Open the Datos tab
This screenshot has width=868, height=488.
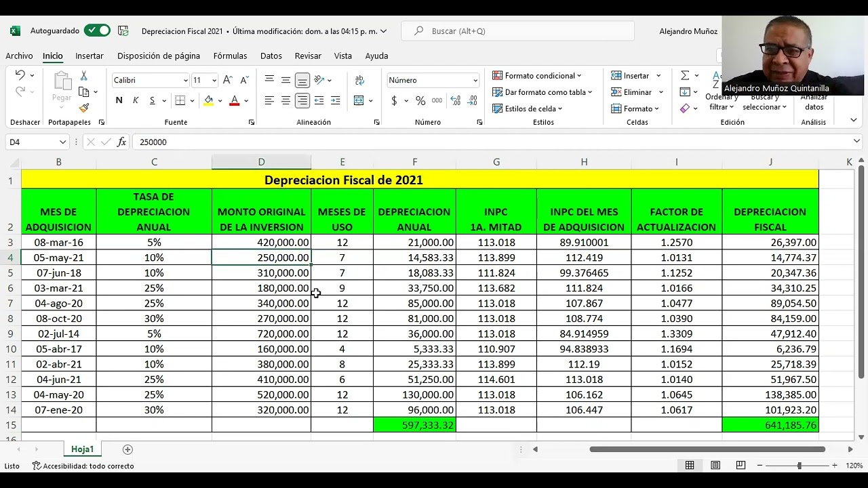tap(271, 56)
